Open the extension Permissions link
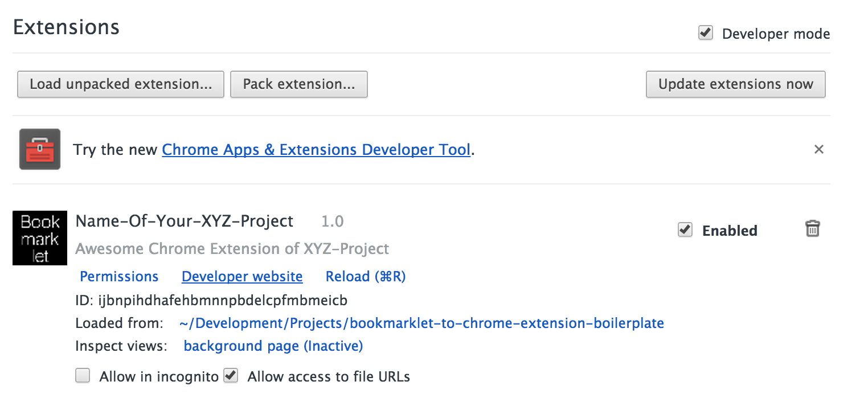The image size is (868, 402). click(119, 277)
